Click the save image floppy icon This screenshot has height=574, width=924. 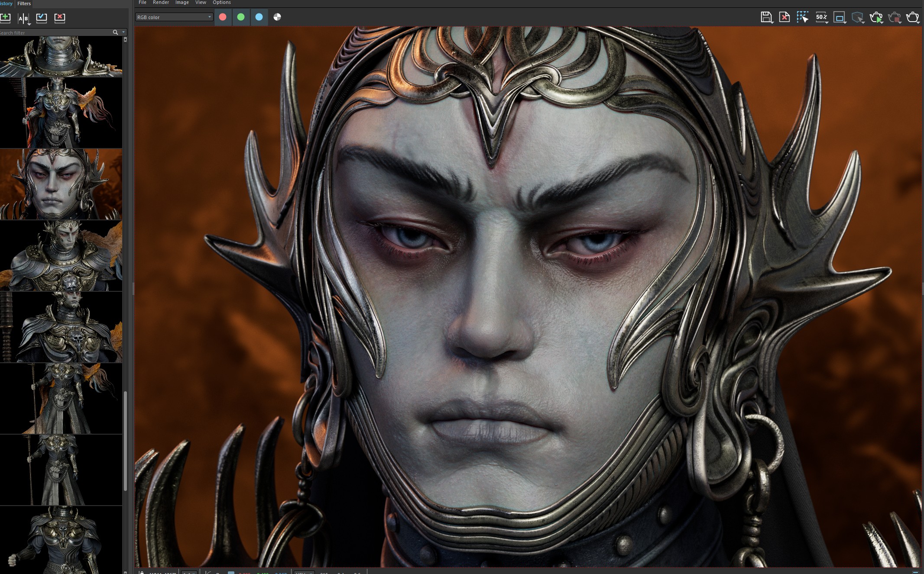pos(766,17)
